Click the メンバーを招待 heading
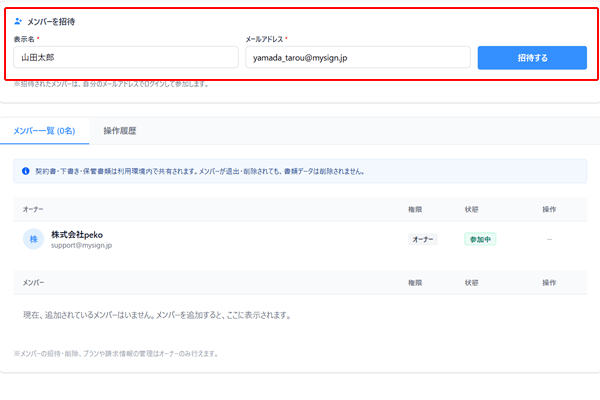Image resolution: width=600 pixels, height=400 pixels. (51, 22)
